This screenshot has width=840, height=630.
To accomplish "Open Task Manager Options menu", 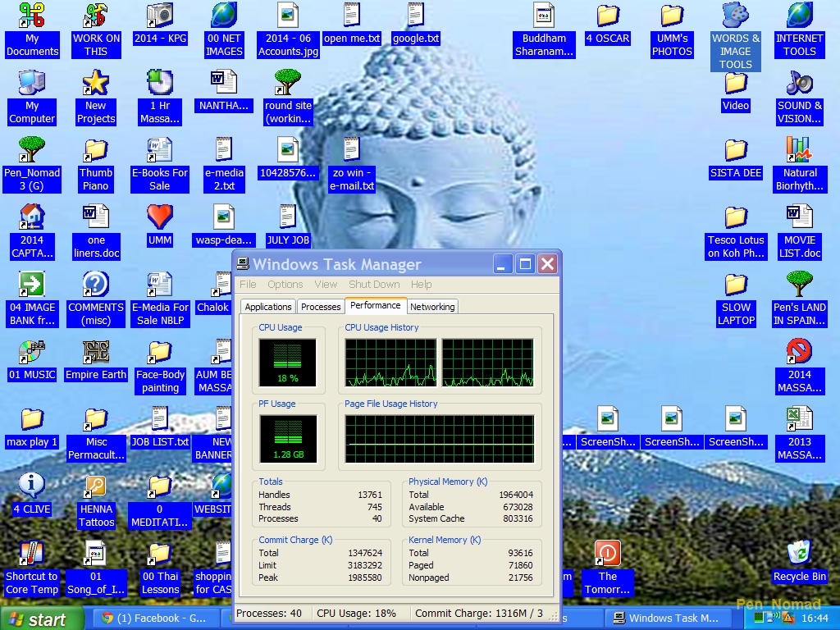I will click(x=285, y=285).
